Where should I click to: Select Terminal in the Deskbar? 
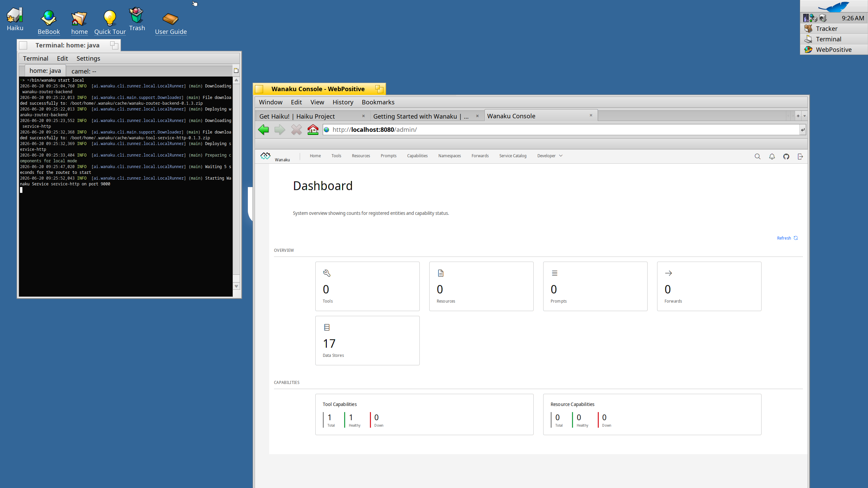point(834,39)
